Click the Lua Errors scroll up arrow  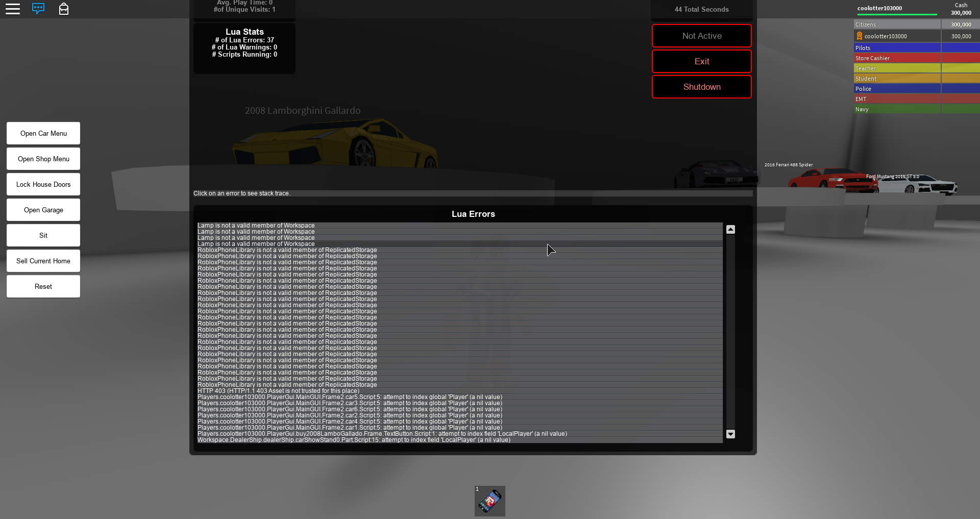pyautogui.click(x=731, y=230)
